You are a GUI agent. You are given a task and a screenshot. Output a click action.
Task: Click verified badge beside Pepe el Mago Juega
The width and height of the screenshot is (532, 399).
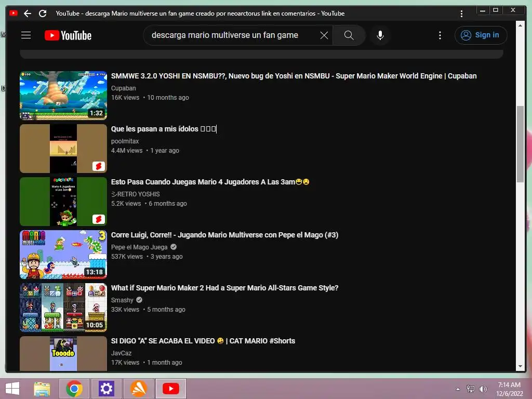[x=174, y=247]
